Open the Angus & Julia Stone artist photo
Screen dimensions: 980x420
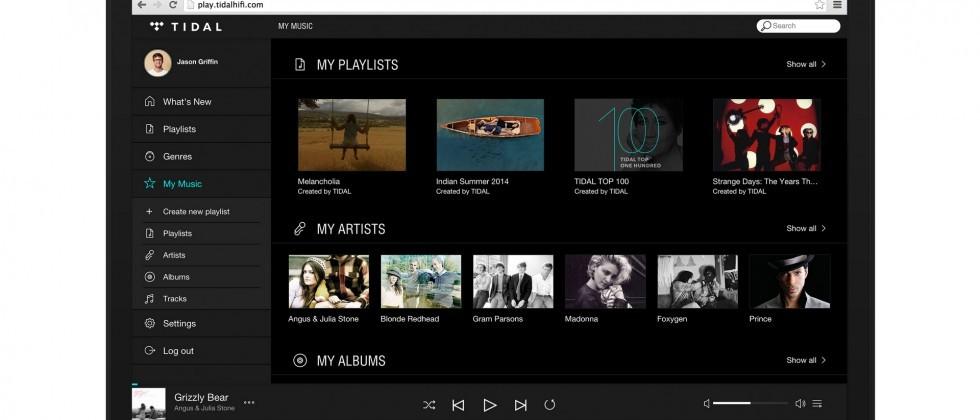329,281
